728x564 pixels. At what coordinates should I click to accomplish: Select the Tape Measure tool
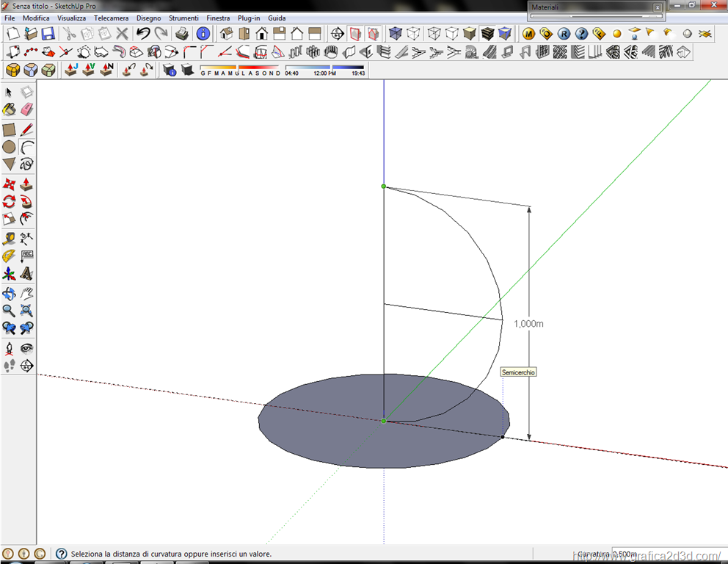(10, 238)
